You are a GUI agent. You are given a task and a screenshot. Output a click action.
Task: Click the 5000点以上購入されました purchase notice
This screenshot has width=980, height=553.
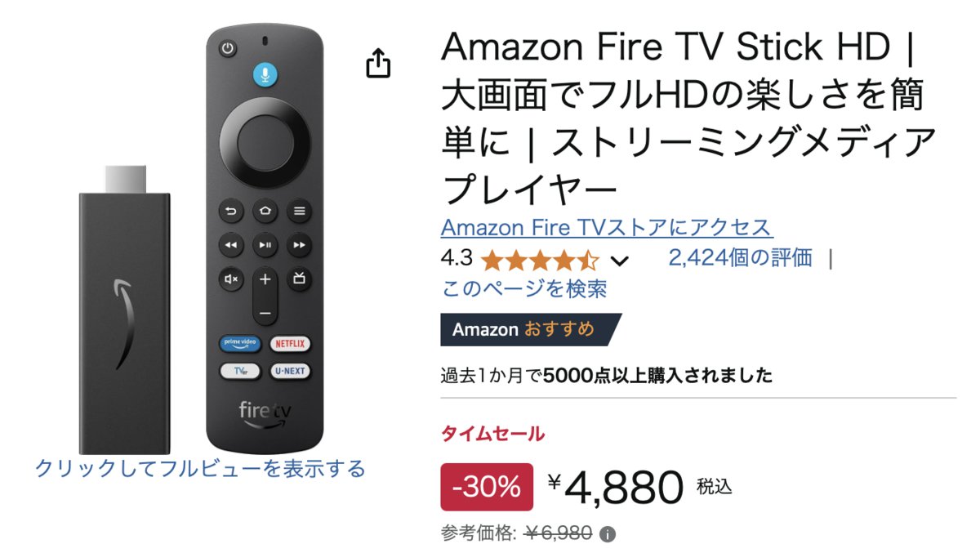point(657,376)
